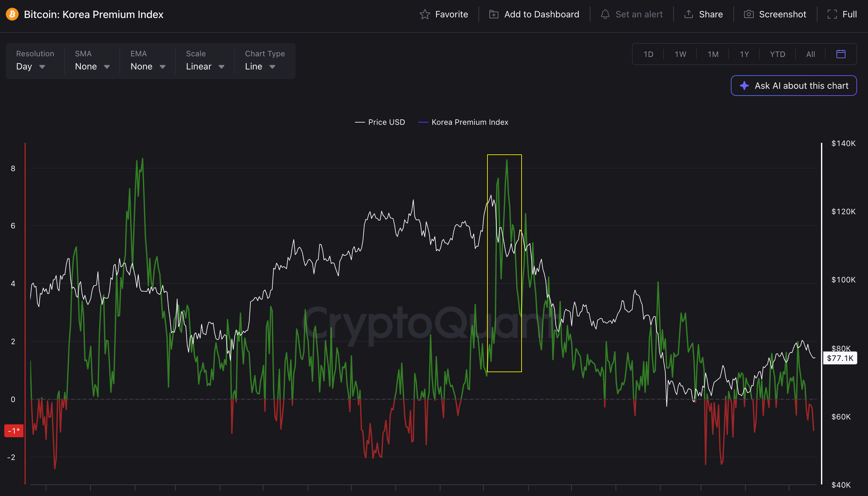Click the Screenshot label
Image resolution: width=868 pixels, height=496 pixels.
782,14
